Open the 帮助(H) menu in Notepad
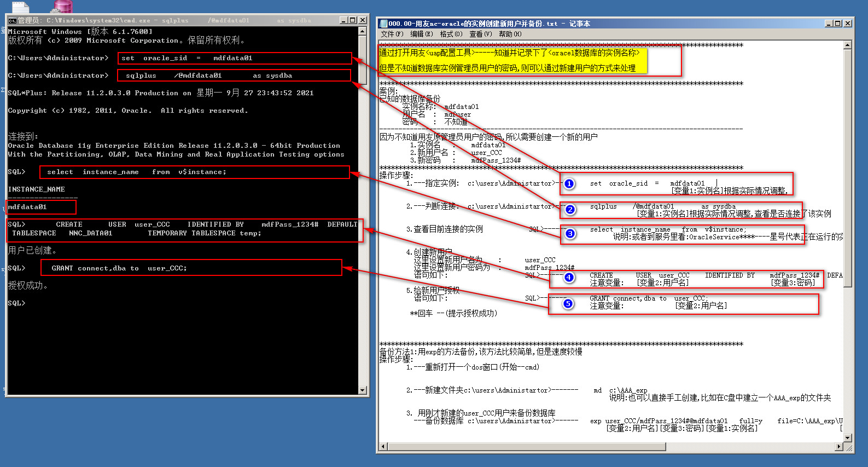The height and width of the screenshot is (467, 868). (x=510, y=34)
